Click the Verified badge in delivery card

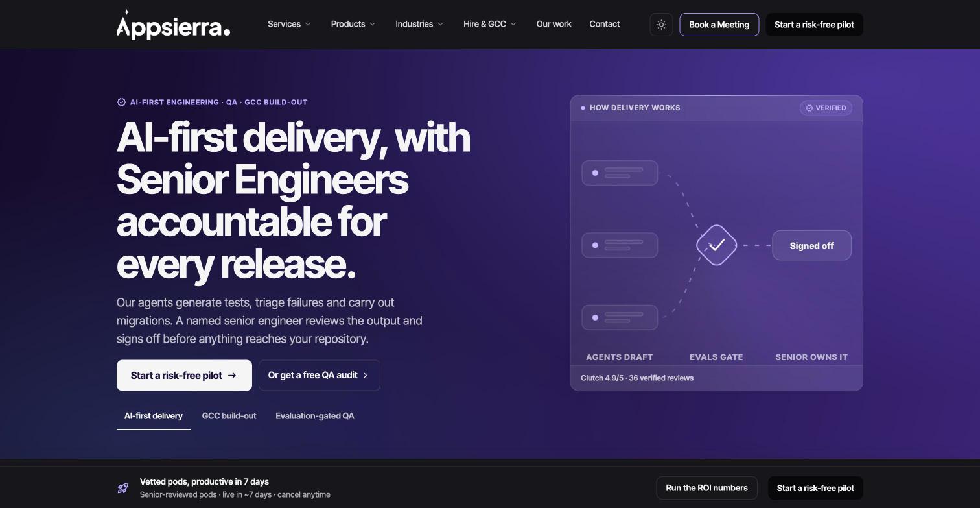[x=826, y=108]
